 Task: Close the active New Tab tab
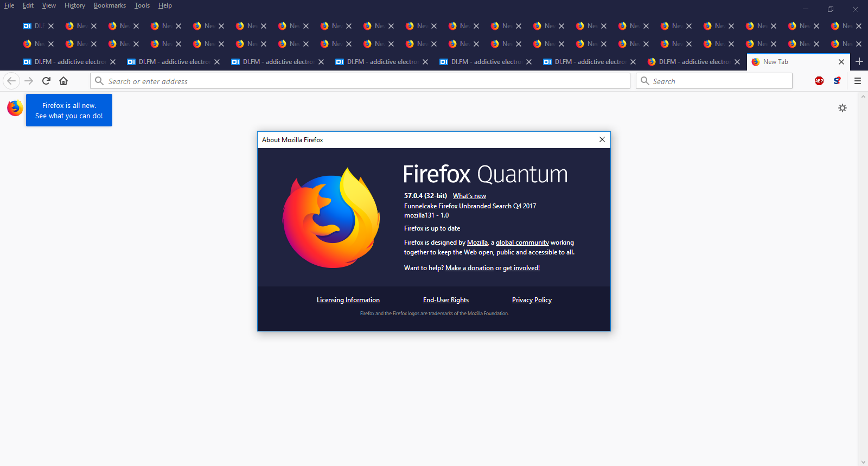click(x=841, y=62)
